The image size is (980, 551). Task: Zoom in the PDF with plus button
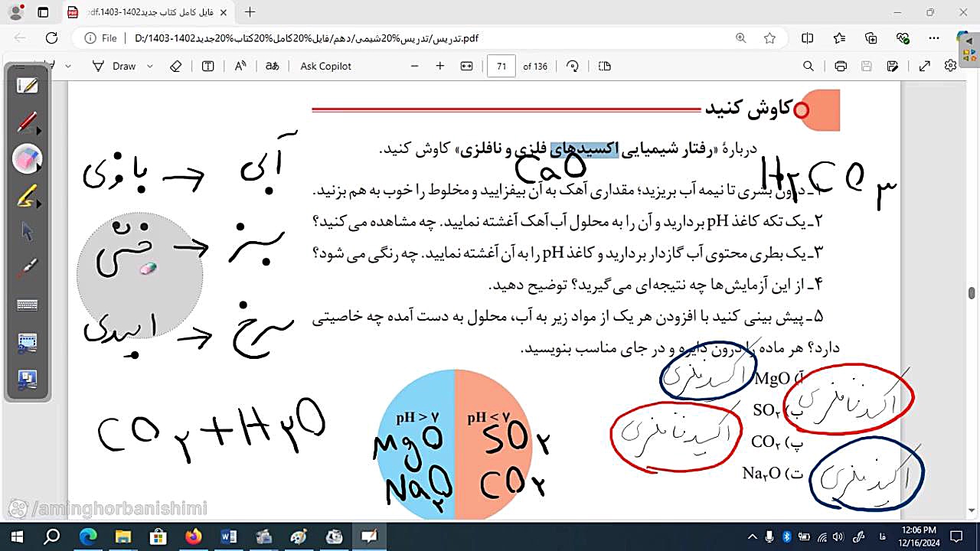coord(440,67)
